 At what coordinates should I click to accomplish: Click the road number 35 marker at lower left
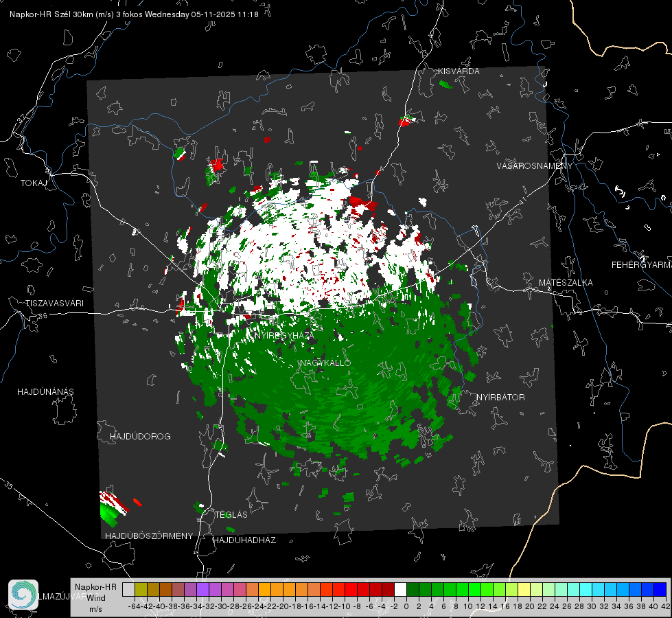coord(9,485)
